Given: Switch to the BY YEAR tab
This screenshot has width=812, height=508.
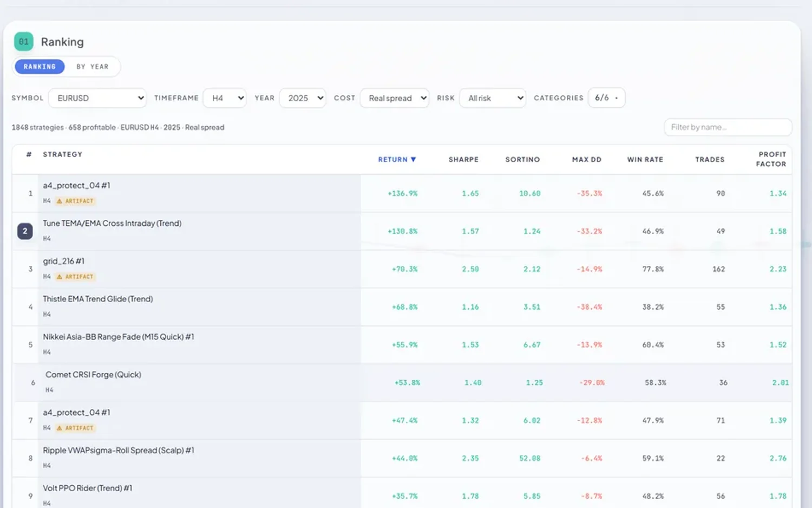Looking at the screenshot, I should (x=93, y=67).
